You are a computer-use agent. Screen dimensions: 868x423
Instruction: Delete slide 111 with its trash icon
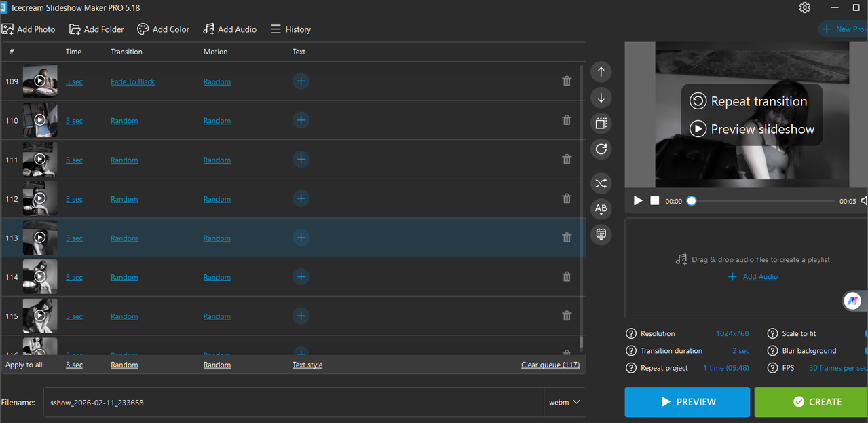click(x=567, y=160)
